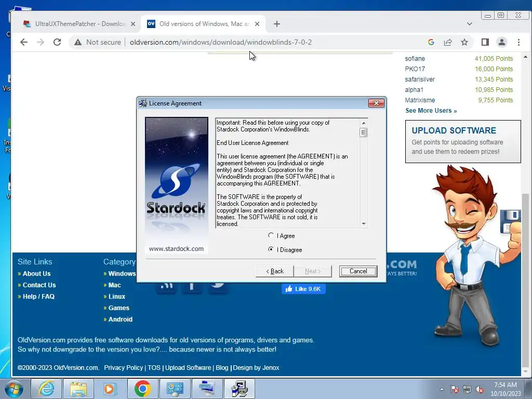This screenshot has height=399, width=532.
Task: Toggle the Chrome side panel icon
Action: [x=485, y=42]
